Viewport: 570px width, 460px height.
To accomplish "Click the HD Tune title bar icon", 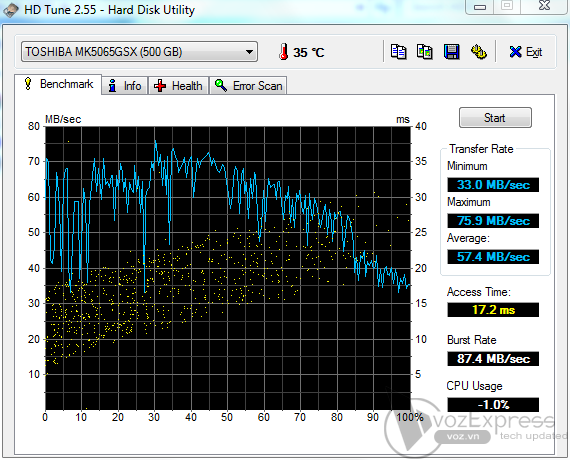I will 11,9.
